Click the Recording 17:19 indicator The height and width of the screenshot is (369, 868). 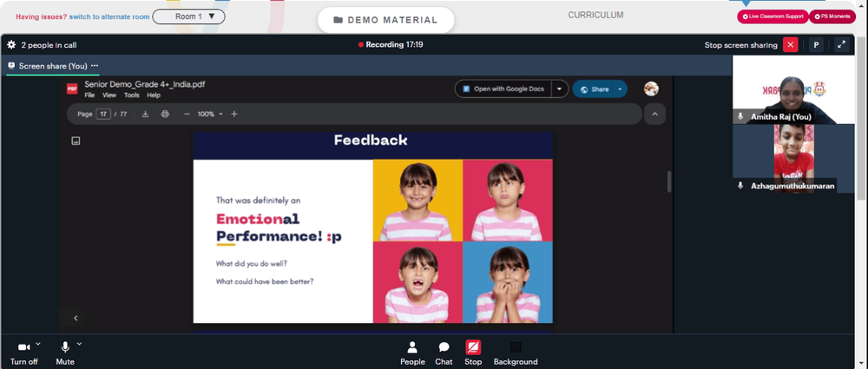point(391,44)
